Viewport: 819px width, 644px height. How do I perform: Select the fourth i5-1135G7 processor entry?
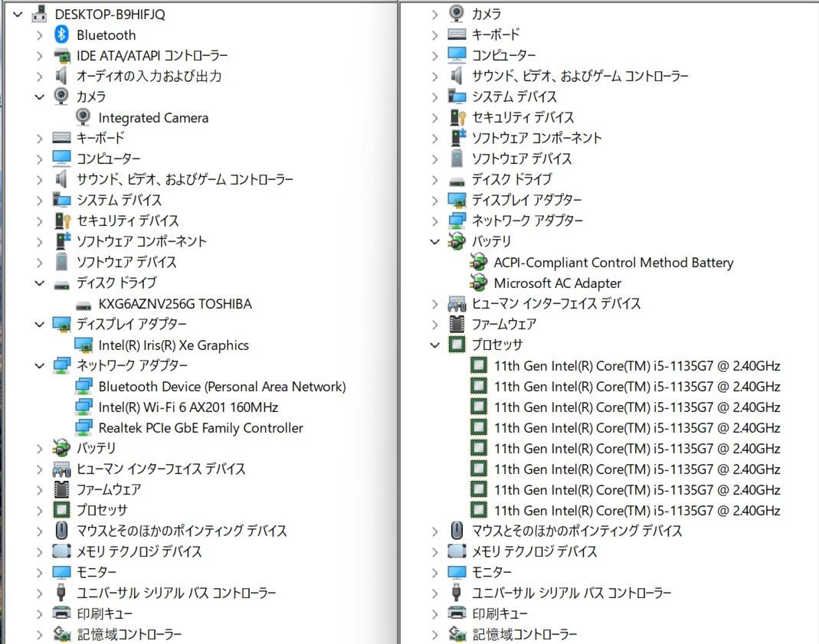tap(637, 427)
